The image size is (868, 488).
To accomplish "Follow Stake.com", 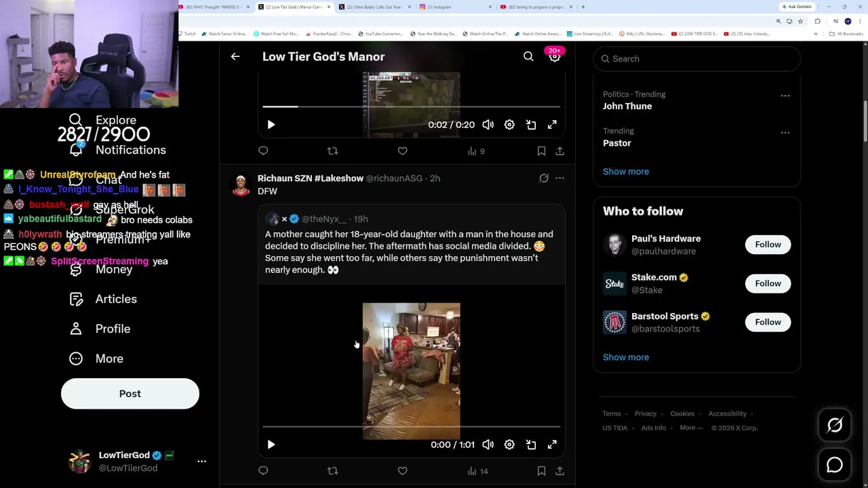I will tap(768, 283).
